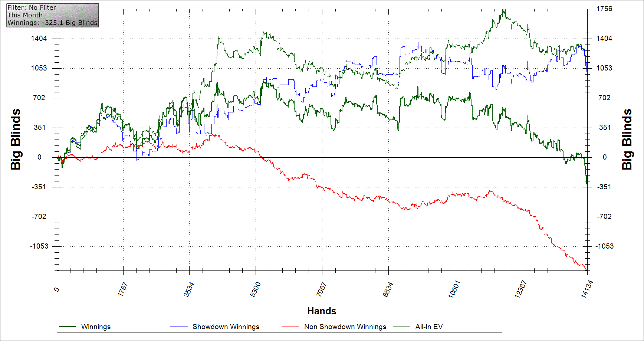
Task: Click the 7067 x-axis tick label
Action: pyautogui.click(x=321, y=289)
